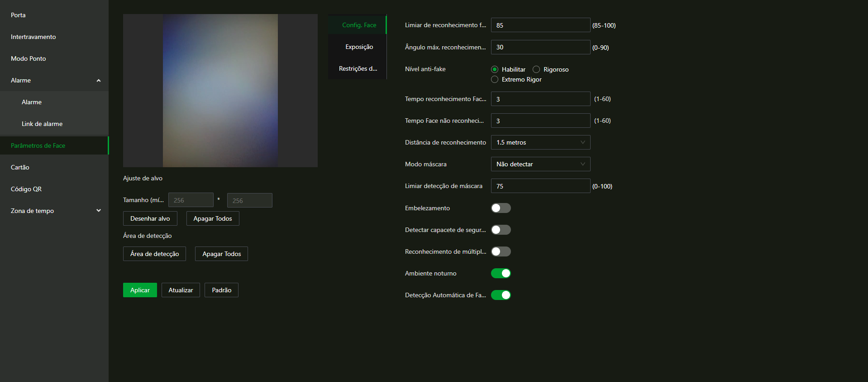The image size is (868, 382).
Task: Select Parâmetros de Face in the sidebar
Action: 54,145
